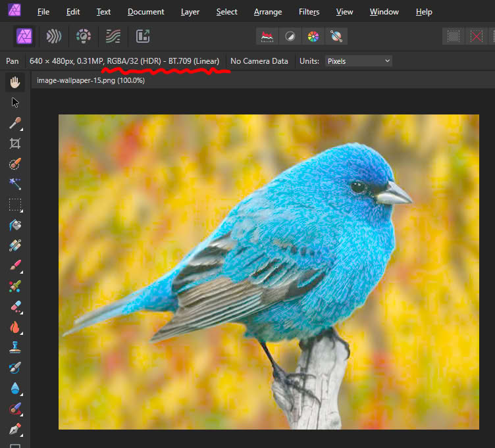Apply Auto Levels from the toolbar
The image size is (495, 448).
[x=267, y=36]
